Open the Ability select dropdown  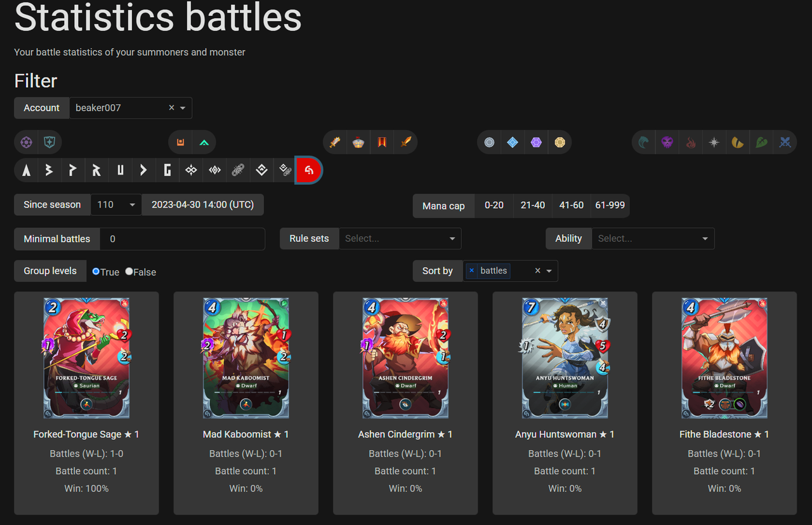(653, 239)
